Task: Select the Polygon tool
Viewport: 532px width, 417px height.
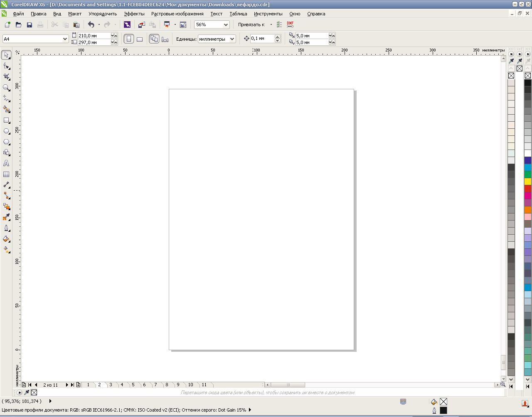Action: click(6, 142)
